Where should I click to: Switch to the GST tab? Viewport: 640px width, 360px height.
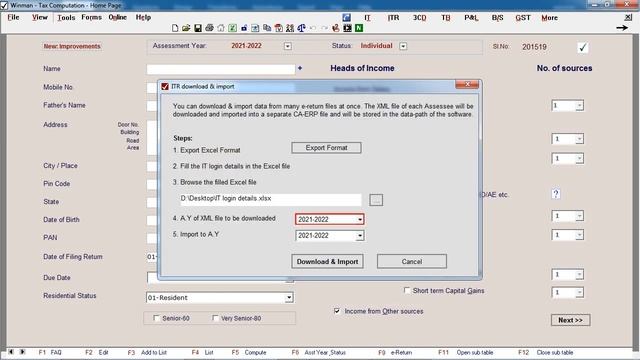pyautogui.click(x=523, y=18)
